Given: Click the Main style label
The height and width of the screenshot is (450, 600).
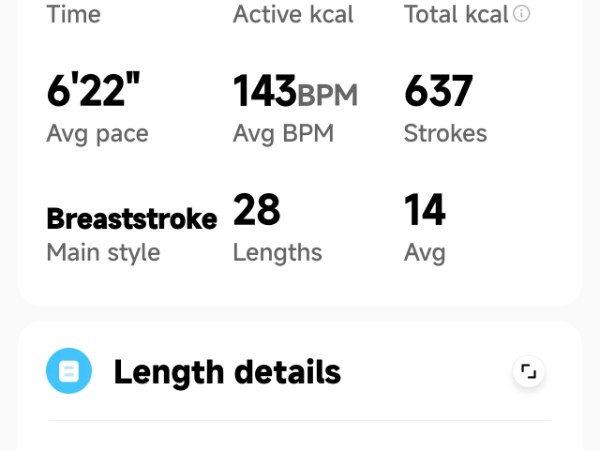Looking at the screenshot, I should pyautogui.click(x=103, y=253).
